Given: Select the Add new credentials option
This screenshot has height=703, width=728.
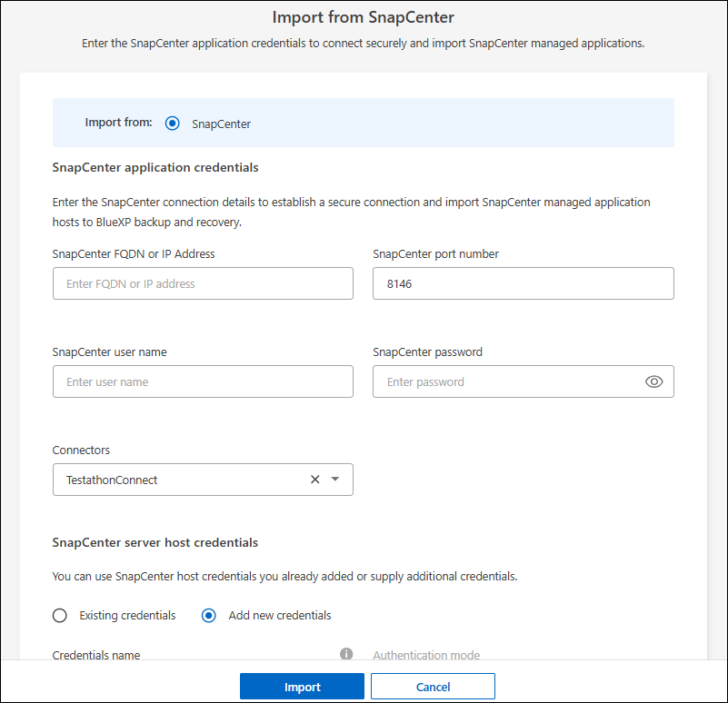Looking at the screenshot, I should (209, 616).
